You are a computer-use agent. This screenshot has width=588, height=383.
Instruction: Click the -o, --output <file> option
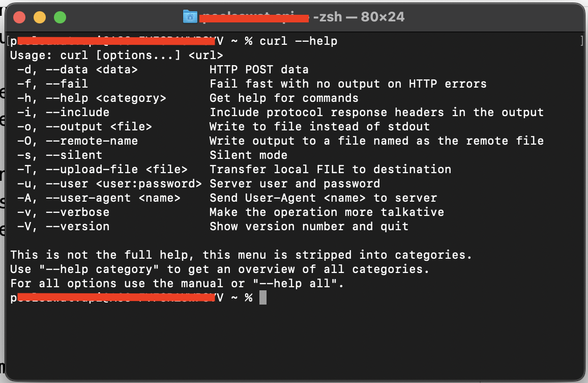pyautogui.click(x=85, y=126)
